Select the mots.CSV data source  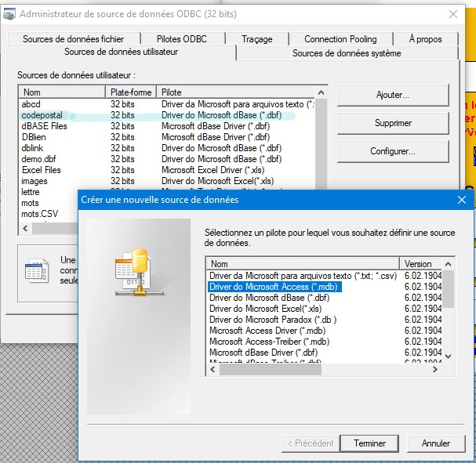pyautogui.click(x=39, y=214)
